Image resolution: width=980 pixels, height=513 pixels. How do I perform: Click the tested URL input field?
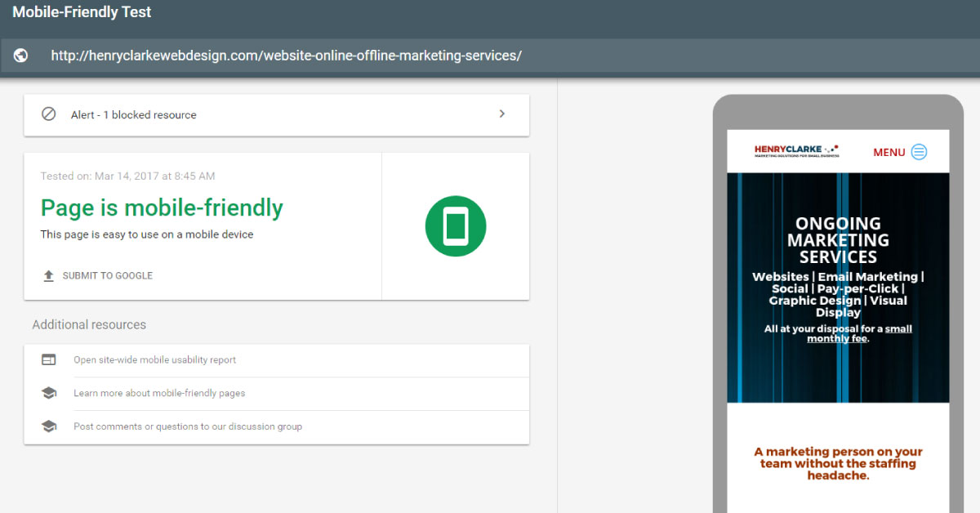[x=286, y=56]
